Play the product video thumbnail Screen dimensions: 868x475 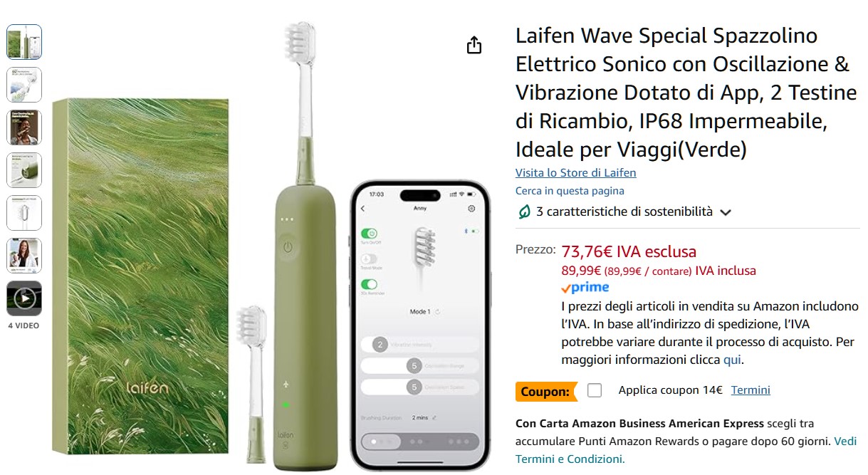(24, 298)
